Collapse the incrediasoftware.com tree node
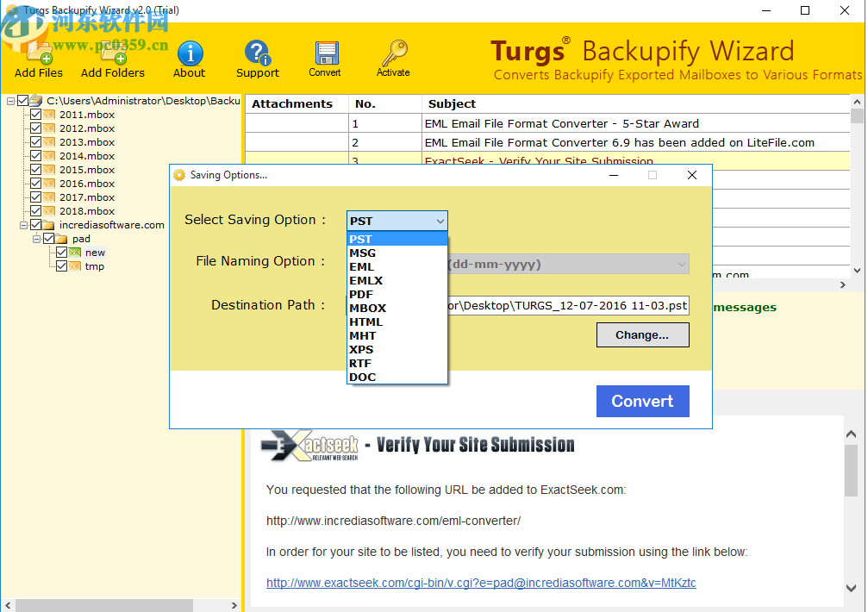 [x=23, y=225]
